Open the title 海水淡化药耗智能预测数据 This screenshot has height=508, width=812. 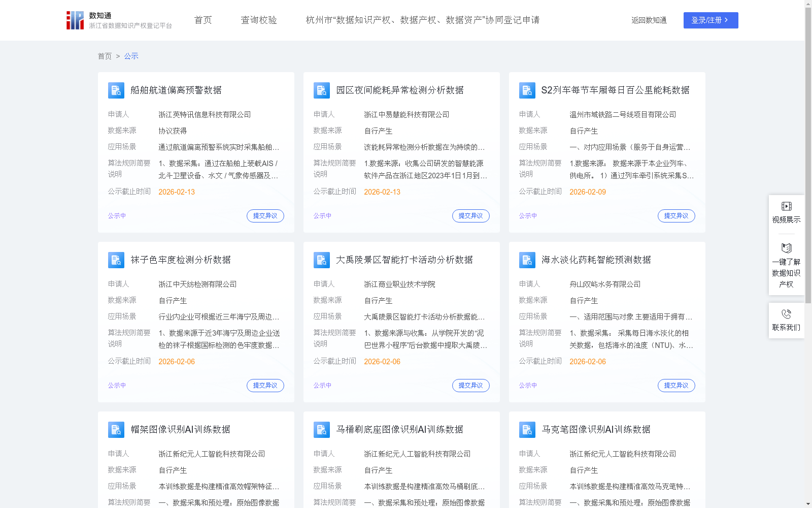596,260
